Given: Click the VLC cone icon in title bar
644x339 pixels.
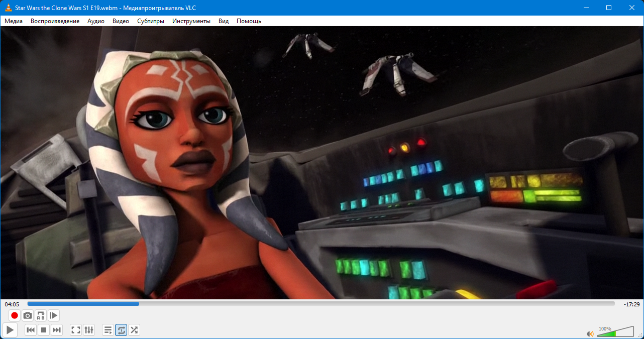Looking at the screenshot, I should tap(8, 8).
